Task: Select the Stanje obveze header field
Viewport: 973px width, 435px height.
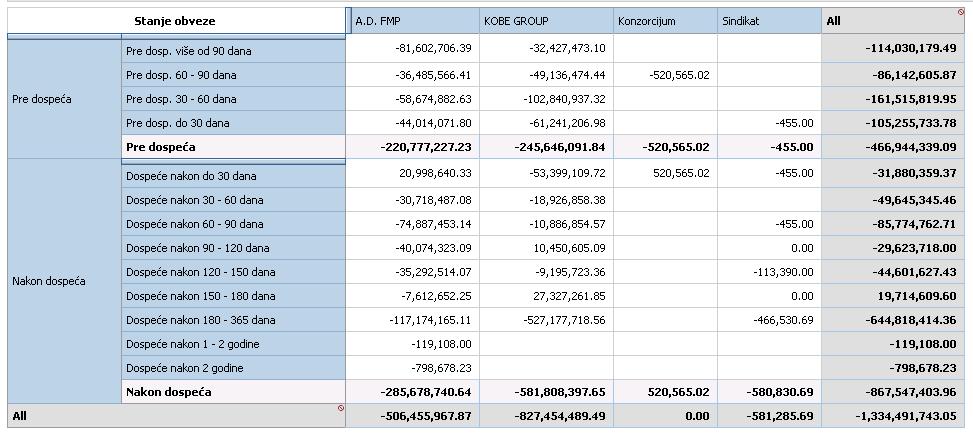Action: (x=175, y=21)
